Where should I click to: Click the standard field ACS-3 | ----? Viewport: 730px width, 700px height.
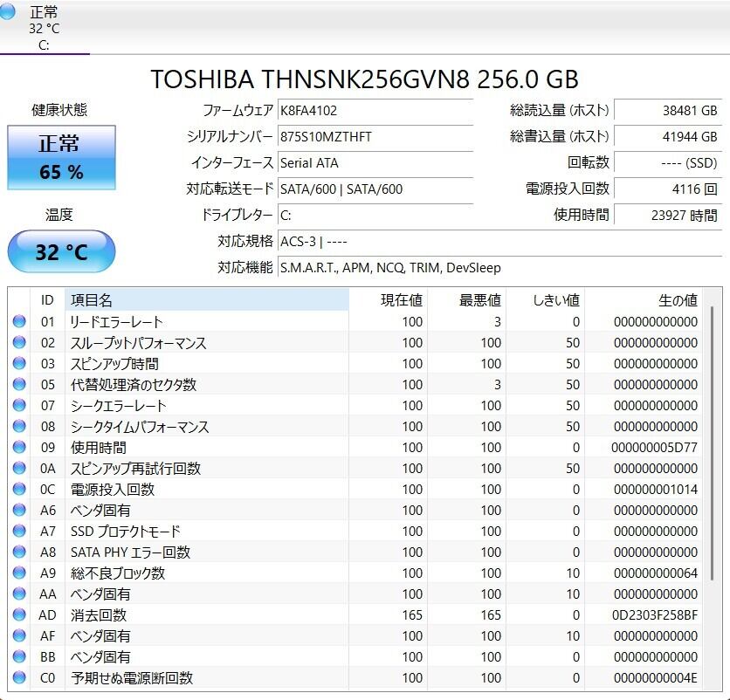[x=500, y=242]
